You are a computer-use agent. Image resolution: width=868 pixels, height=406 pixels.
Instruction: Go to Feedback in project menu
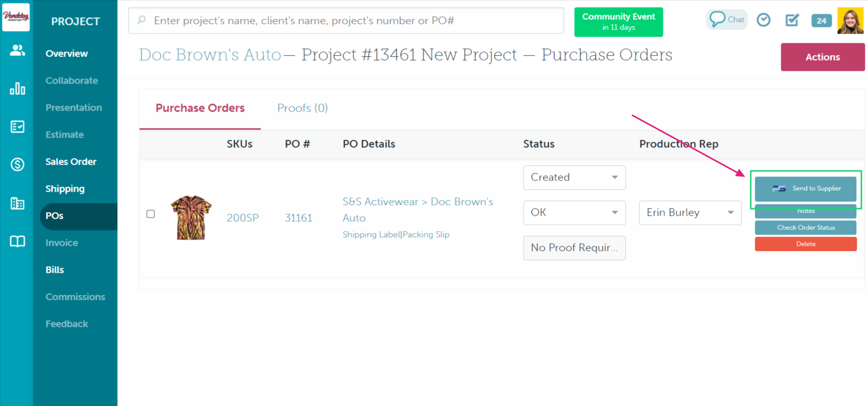pos(66,324)
